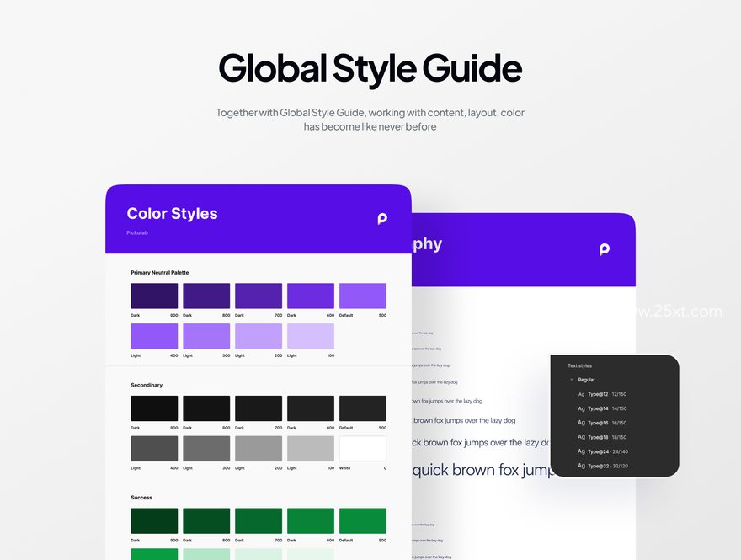This screenshot has width=741, height=560.
Task: Choose the Secondary White 0 swatch
Action: point(362,449)
